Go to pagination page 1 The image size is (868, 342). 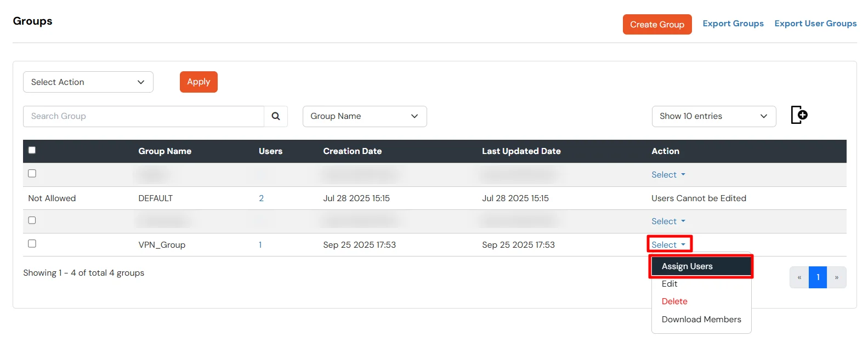tap(818, 277)
